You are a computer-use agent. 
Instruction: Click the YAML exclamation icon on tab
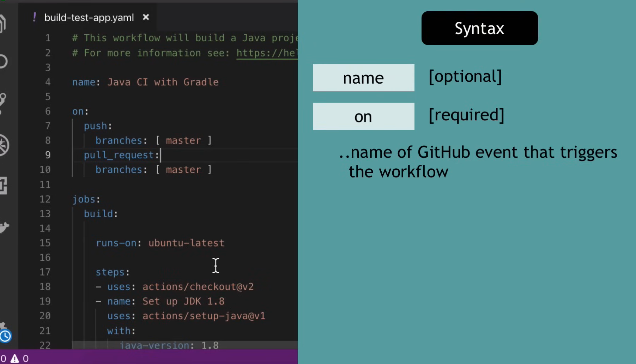click(x=34, y=17)
